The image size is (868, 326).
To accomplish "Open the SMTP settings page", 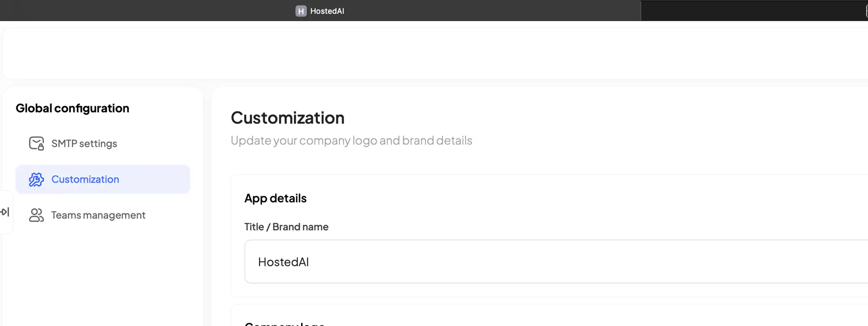I will coord(84,143).
